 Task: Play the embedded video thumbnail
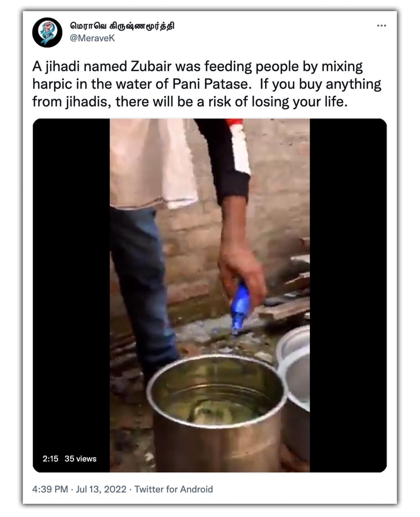pyautogui.click(x=210, y=295)
